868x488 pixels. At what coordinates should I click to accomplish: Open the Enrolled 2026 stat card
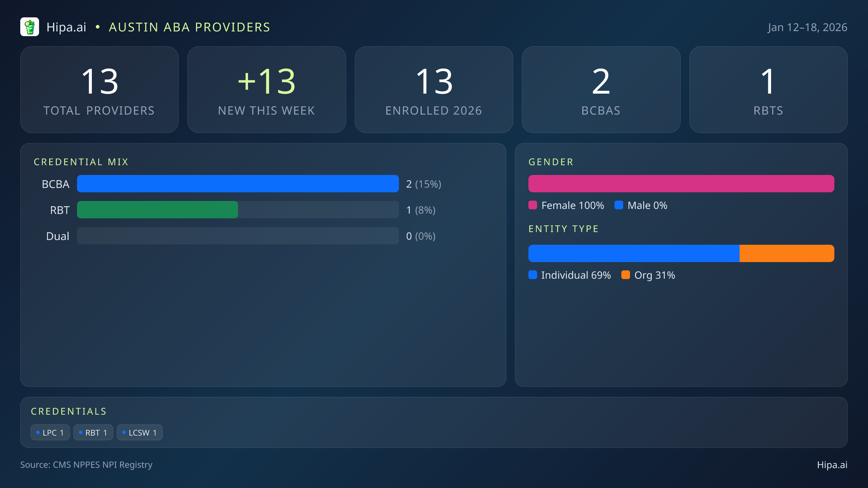(434, 89)
